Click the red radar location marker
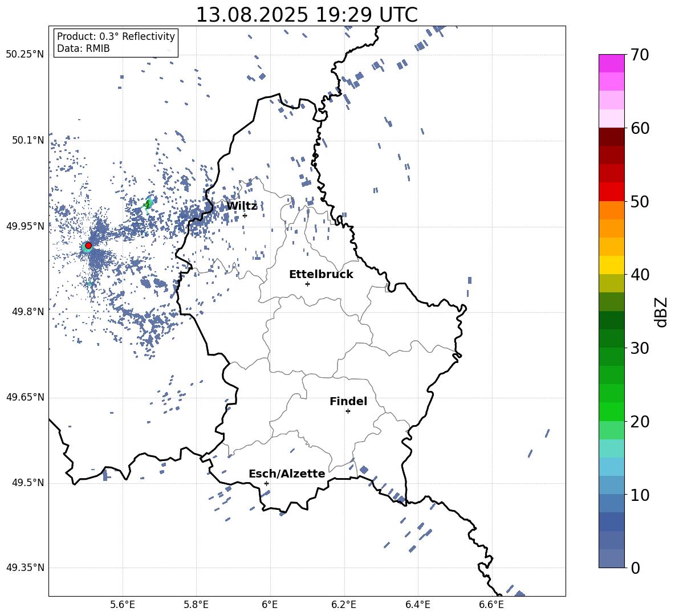This screenshot has width=675, height=616. point(88,246)
